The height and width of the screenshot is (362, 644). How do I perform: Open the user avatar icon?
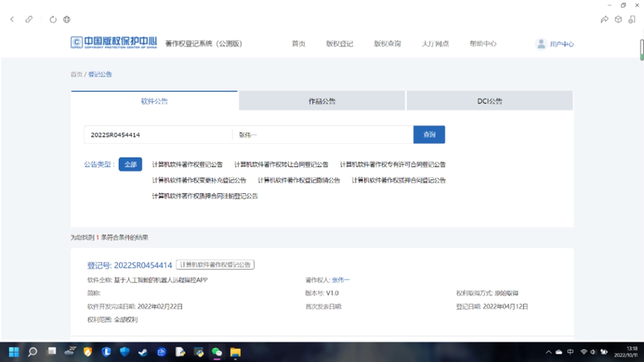tap(541, 44)
